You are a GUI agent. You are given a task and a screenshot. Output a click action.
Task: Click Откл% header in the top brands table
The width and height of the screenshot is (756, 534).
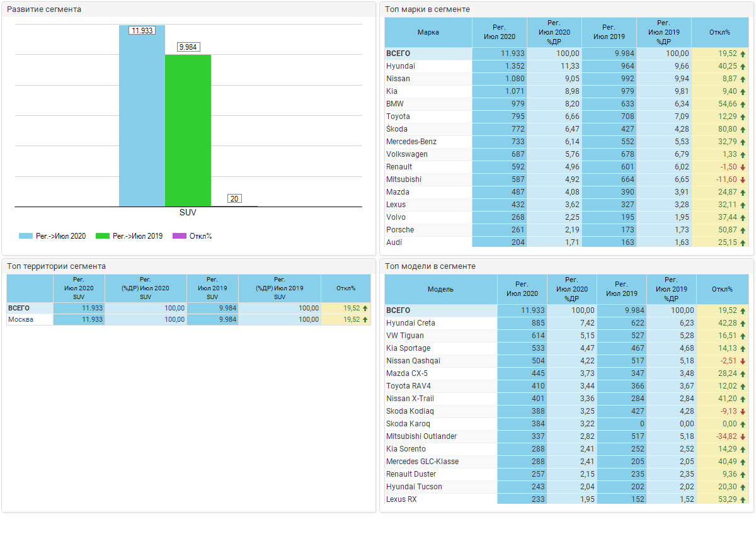719,32
